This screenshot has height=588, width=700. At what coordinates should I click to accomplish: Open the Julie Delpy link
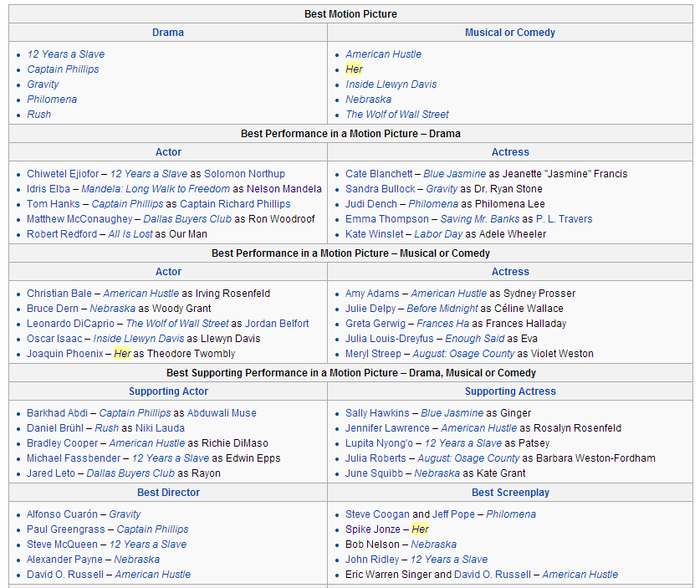pyautogui.click(x=370, y=309)
